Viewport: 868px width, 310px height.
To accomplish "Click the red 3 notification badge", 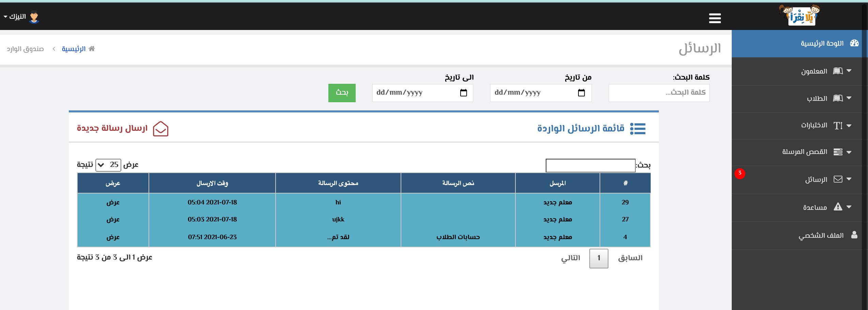I will [740, 173].
